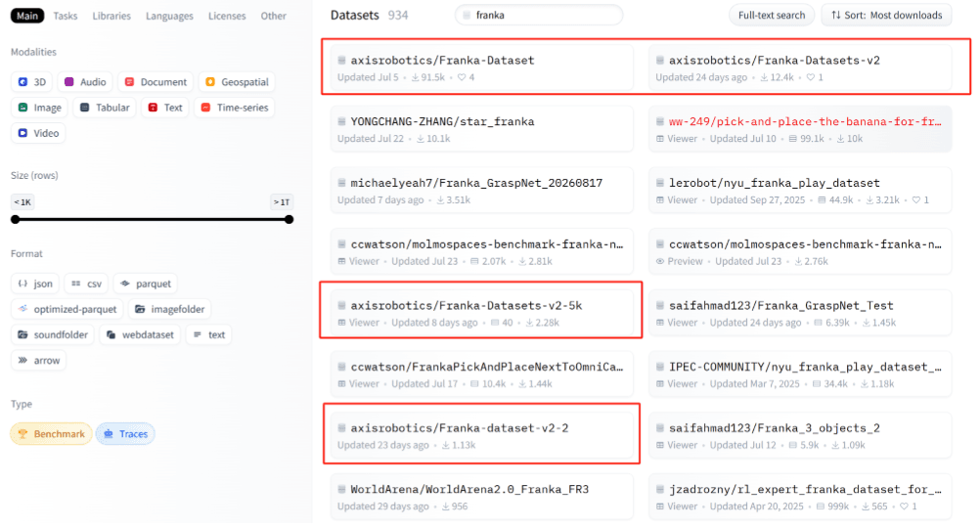Filter by json format
The width and height of the screenshot is (980, 528).
pyautogui.click(x=35, y=284)
